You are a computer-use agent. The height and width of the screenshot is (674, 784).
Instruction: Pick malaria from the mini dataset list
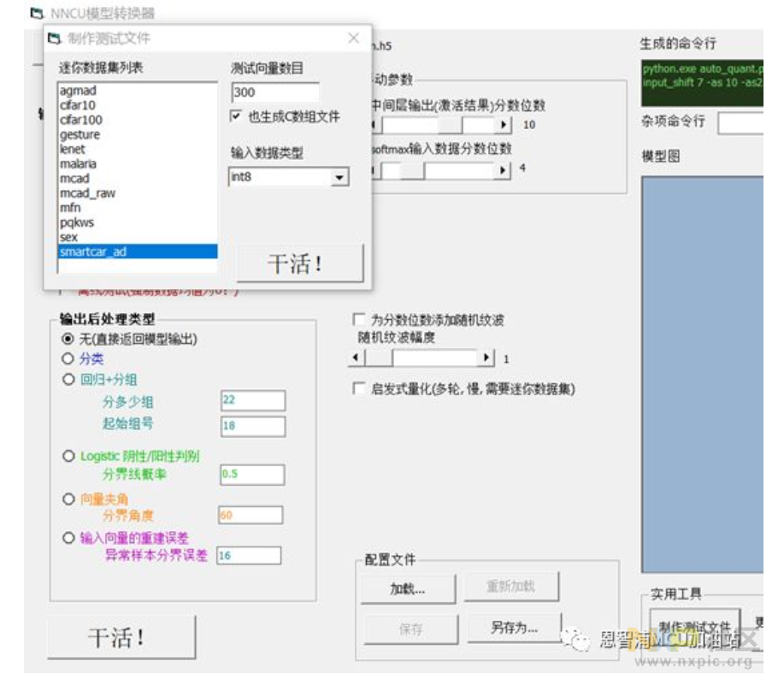click(79, 163)
